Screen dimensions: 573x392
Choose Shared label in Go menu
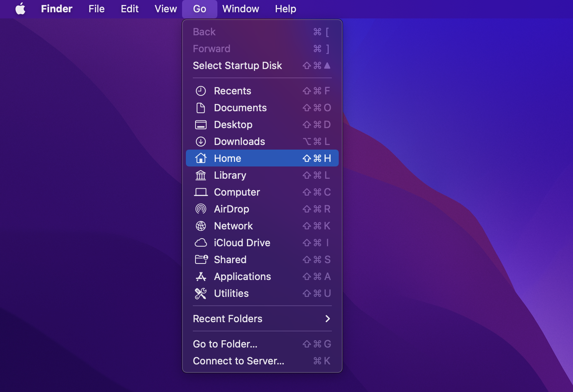click(x=230, y=260)
